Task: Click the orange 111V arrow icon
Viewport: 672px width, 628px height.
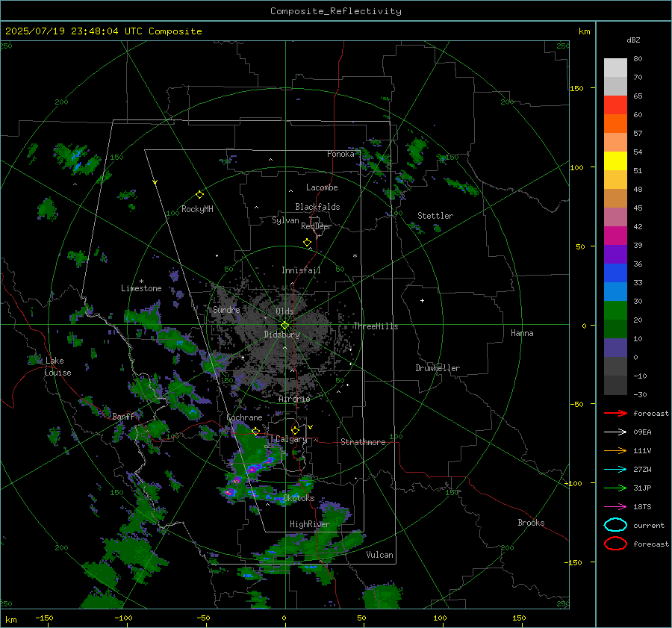Action: click(x=615, y=450)
